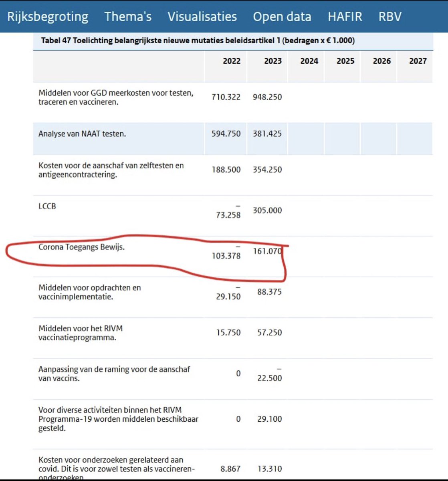Select the value 15.750
Image resolution: width=448 pixels, height=481 pixels.
coord(228,333)
